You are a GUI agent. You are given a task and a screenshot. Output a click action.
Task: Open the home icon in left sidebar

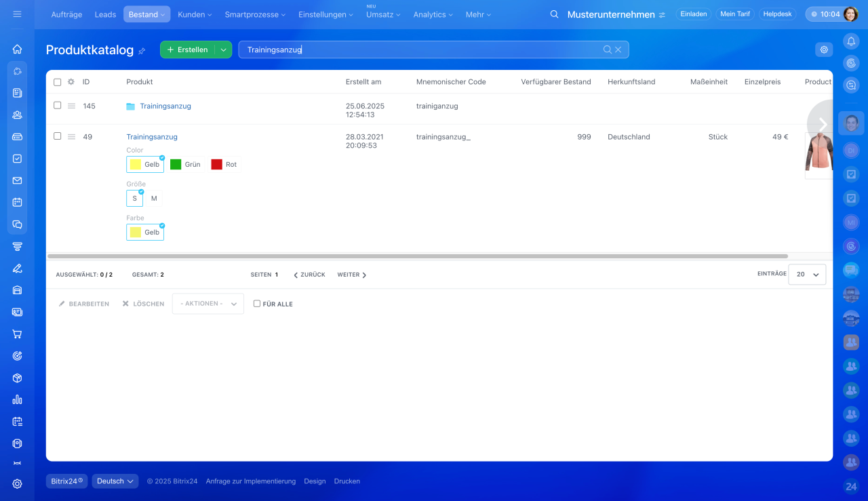coord(17,49)
